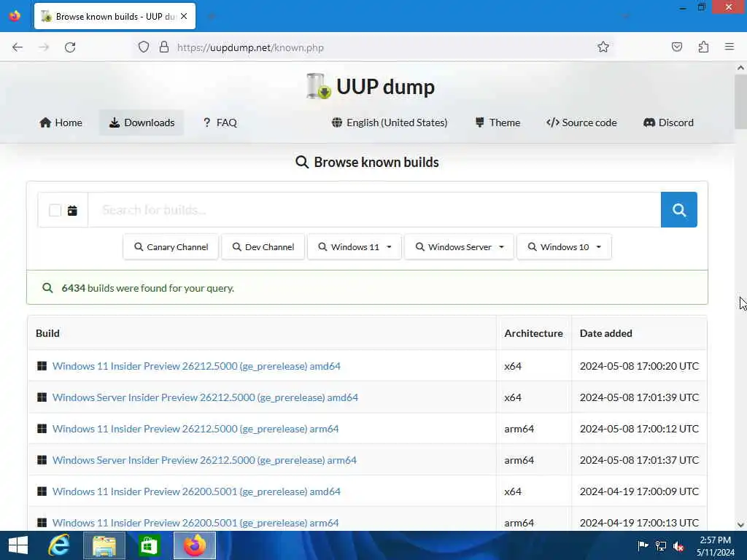
Task: Open the Firefox hamburger menu
Action: [x=729, y=47]
